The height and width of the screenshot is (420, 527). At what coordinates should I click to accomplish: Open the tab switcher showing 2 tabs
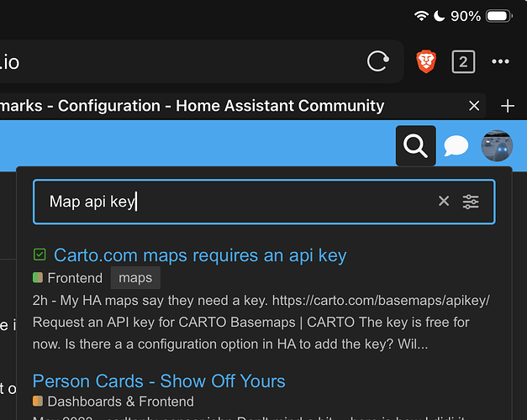pyautogui.click(x=463, y=62)
